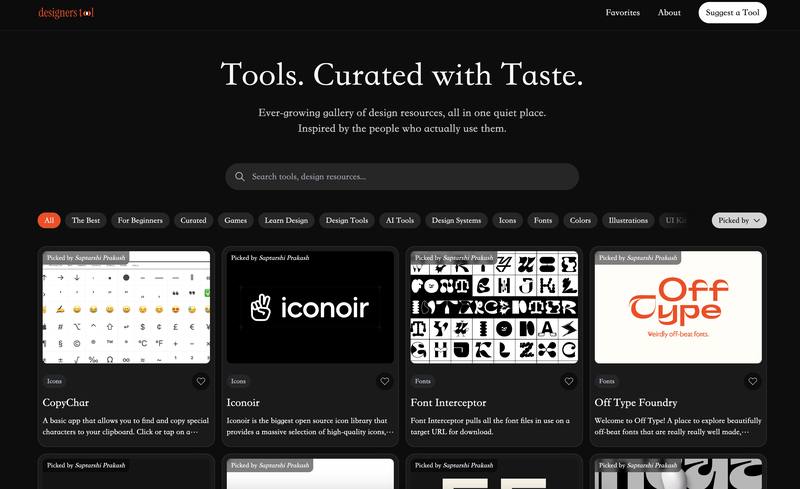Click Font Interceptor description text

(x=490, y=426)
